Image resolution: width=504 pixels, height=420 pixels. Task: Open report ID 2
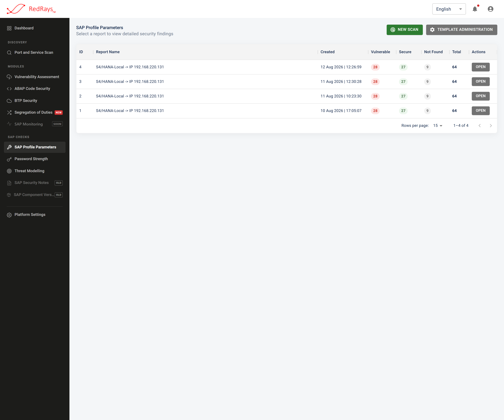tap(480, 96)
